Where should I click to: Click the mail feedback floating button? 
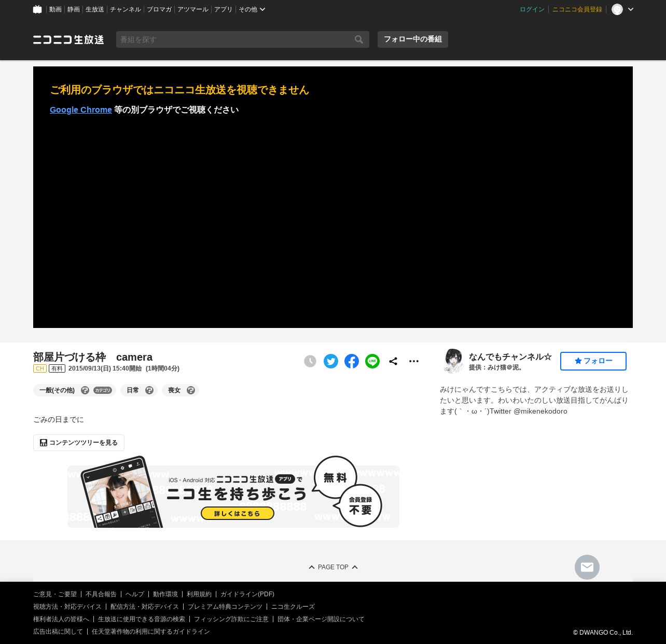[587, 567]
